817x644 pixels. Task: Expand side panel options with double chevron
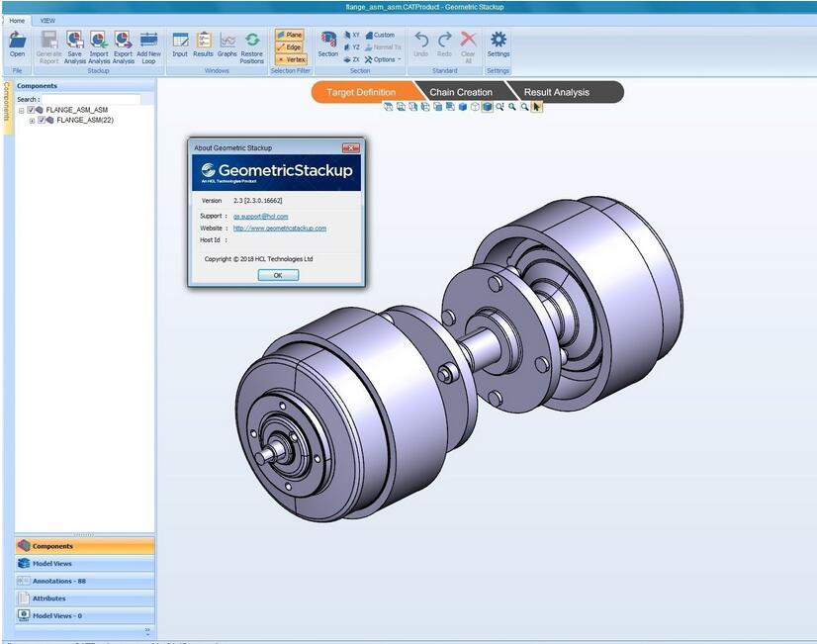[x=147, y=631]
